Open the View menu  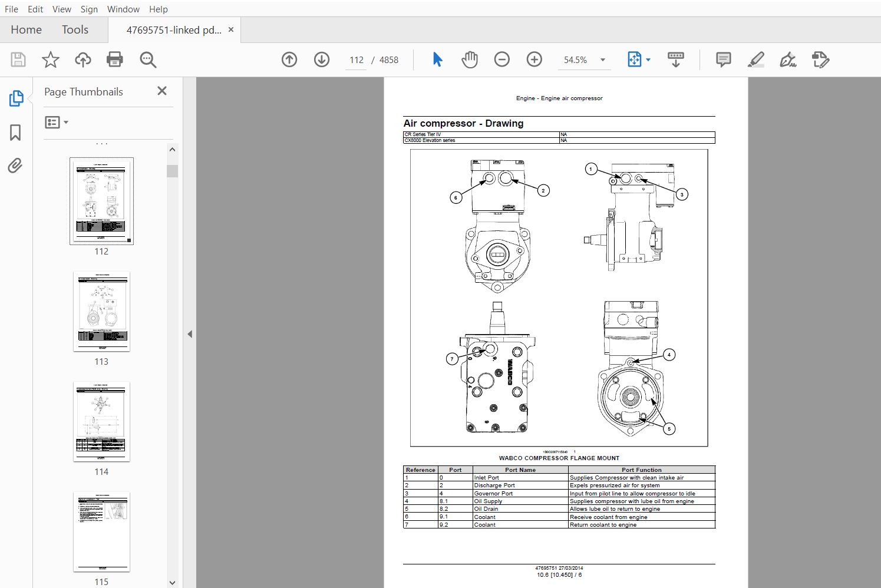click(62, 9)
